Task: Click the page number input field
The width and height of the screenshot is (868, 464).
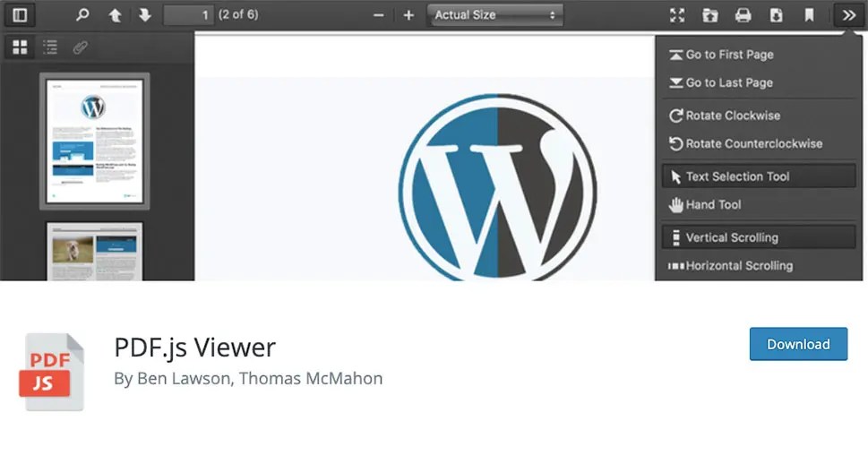Action: 188,15
